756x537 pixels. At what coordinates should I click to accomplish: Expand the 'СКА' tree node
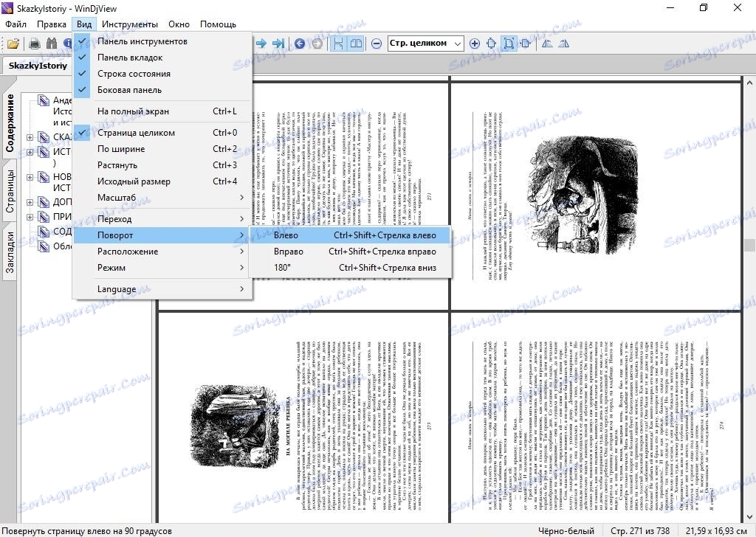[x=30, y=137]
